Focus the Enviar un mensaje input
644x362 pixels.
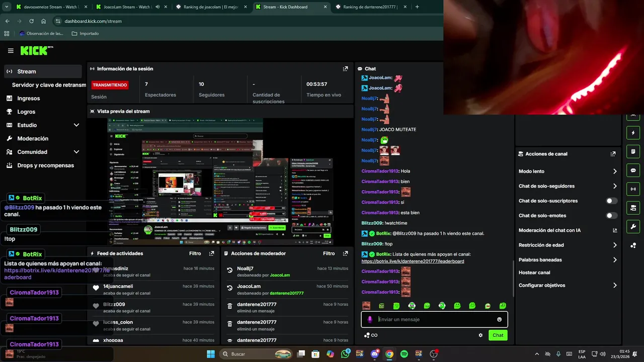pos(434,319)
